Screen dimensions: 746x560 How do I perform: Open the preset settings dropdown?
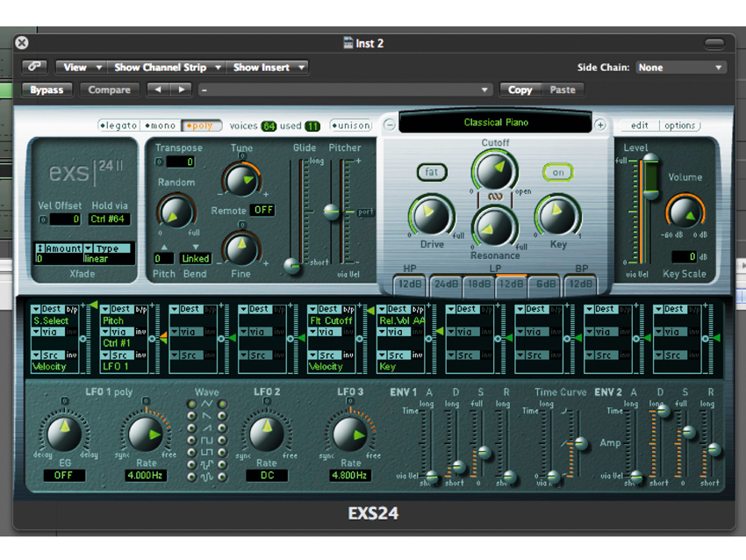tap(345, 90)
